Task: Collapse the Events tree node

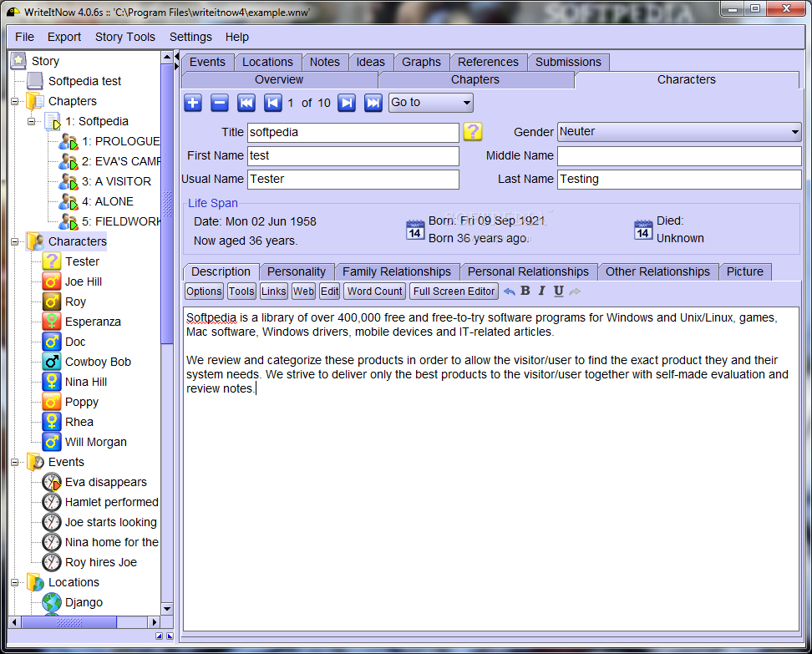Action: coord(14,462)
